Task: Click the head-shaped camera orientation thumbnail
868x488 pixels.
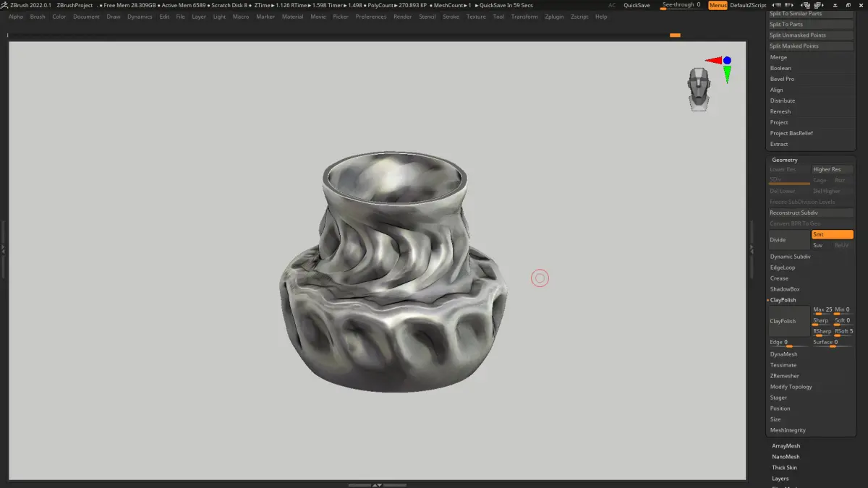Action: [699, 89]
